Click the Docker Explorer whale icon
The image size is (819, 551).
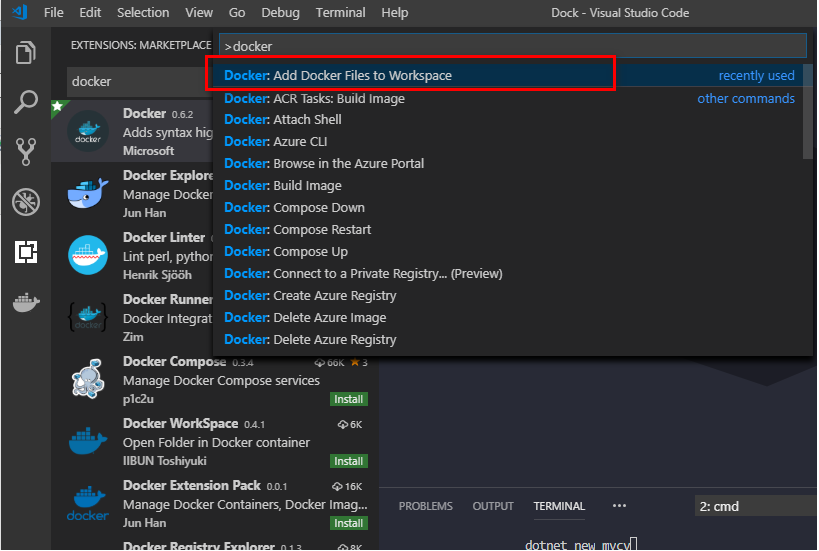(x=88, y=193)
